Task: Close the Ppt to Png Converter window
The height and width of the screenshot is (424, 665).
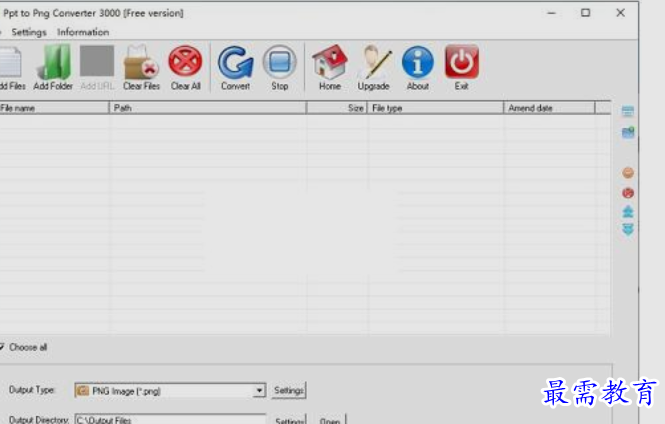Action: pyautogui.click(x=620, y=13)
